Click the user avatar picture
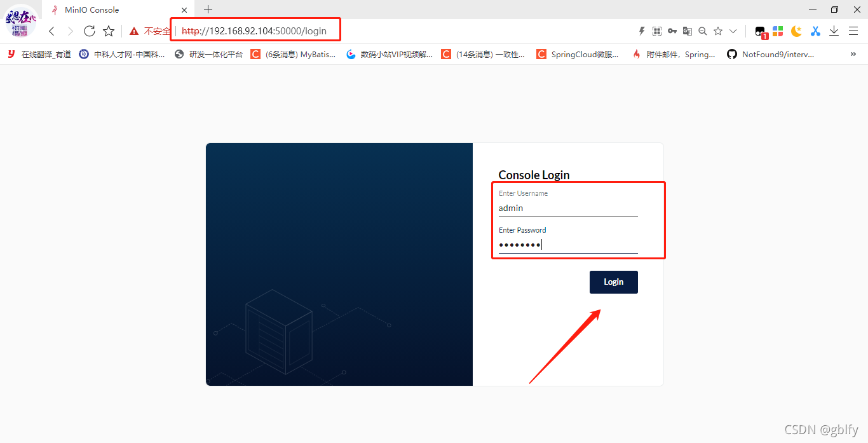Image resolution: width=868 pixels, height=443 pixels. click(x=21, y=21)
